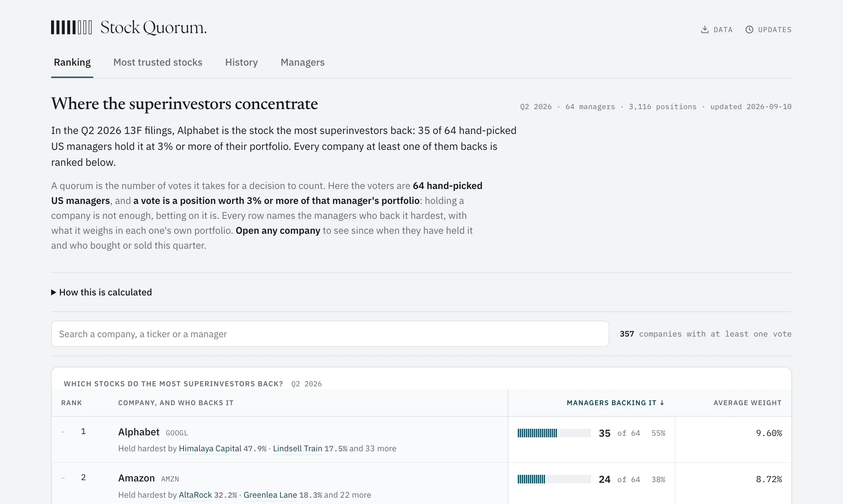Expand the How this is calculated section

pos(101,292)
